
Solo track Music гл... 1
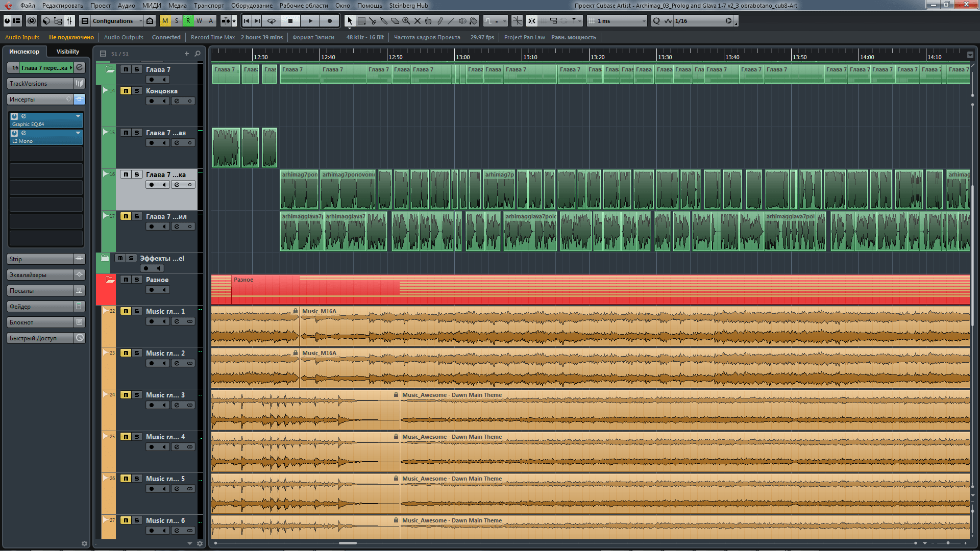tap(135, 311)
